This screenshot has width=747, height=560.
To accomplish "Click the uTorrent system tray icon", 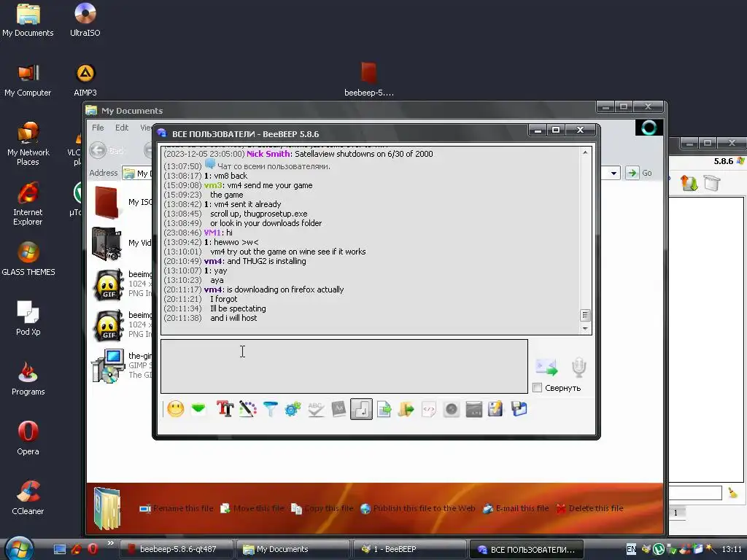I will tap(659, 549).
